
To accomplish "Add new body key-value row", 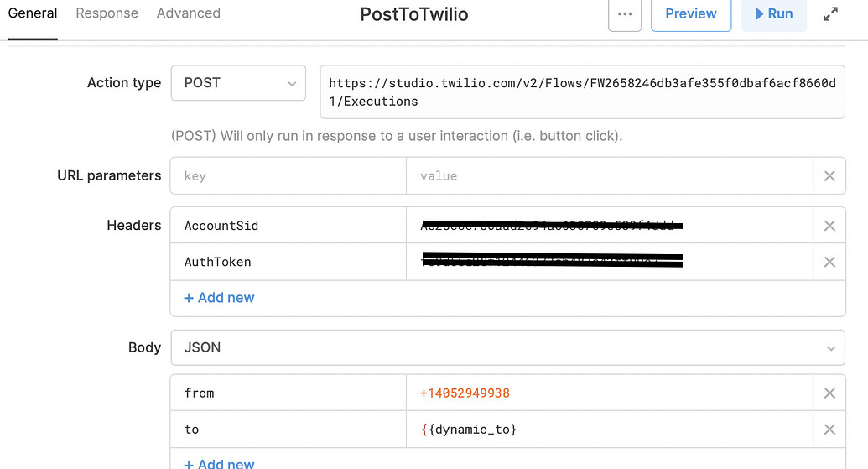I will pos(219,463).
